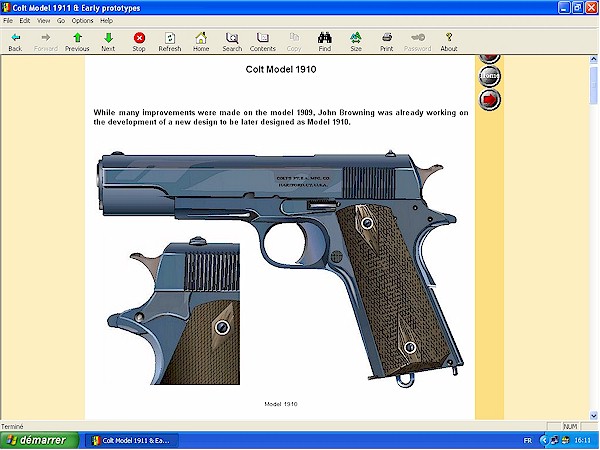Click the Model 1910 caption under the image

281,404
